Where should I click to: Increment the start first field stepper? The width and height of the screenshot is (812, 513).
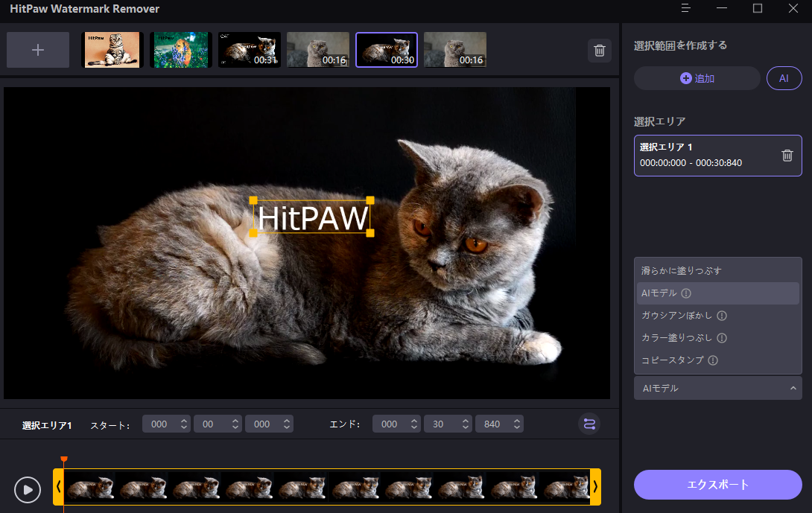184,421
